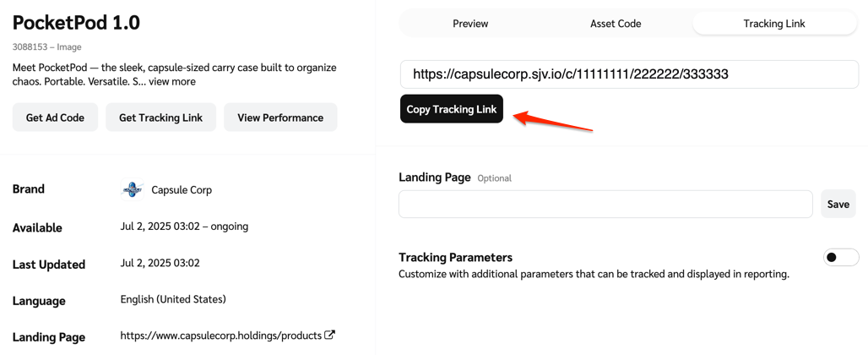The width and height of the screenshot is (868, 355).
Task: Expand description with 'view more'
Action: 172,82
